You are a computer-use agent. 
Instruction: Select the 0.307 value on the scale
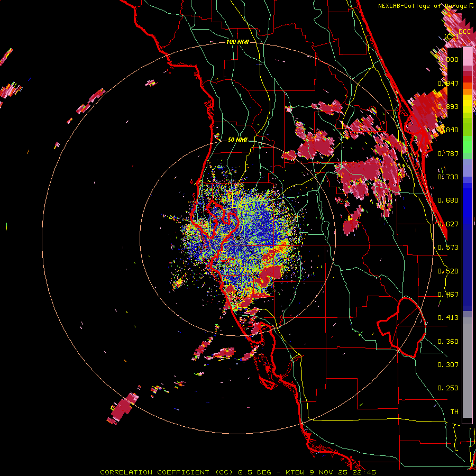[448, 364]
